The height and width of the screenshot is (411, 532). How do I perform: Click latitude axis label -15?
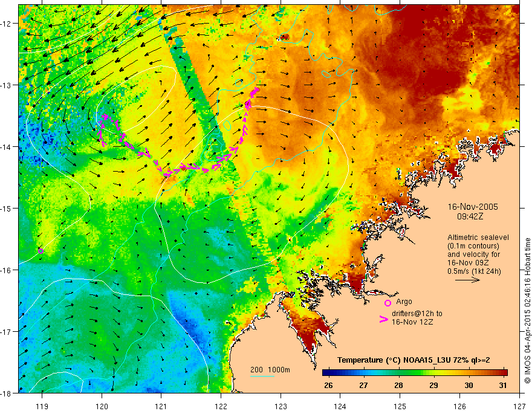click(6, 208)
